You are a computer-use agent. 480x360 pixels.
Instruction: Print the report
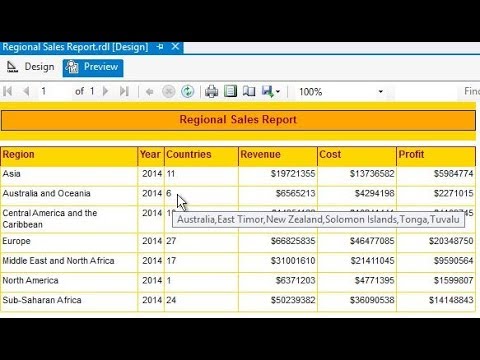coord(211,91)
